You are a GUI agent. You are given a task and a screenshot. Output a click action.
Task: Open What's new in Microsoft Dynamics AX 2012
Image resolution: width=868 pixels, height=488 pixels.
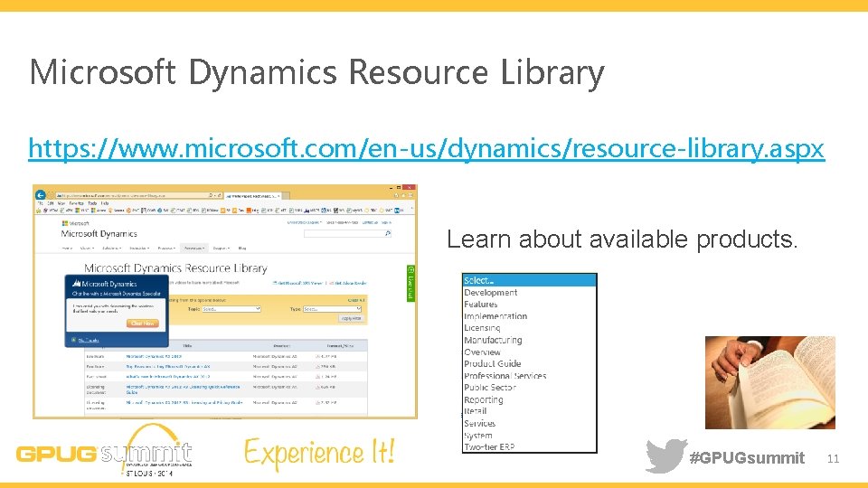[x=168, y=376]
